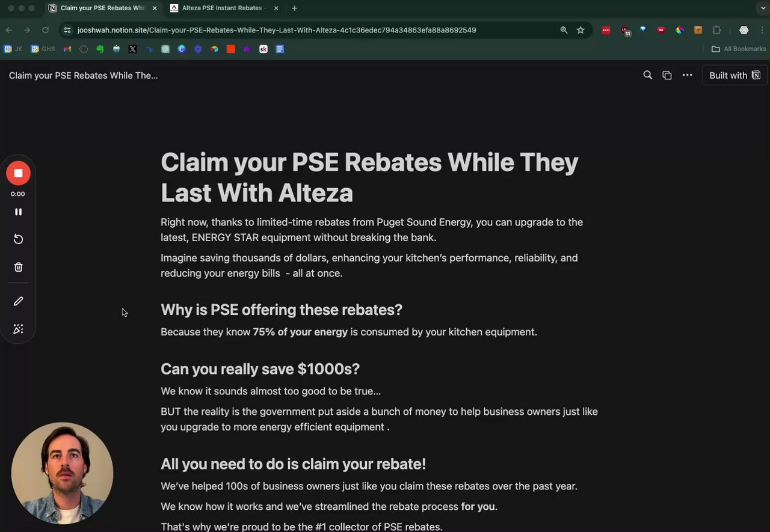This screenshot has height=532, width=770.
Task: Open a new browser tab
Action: [x=294, y=8]
